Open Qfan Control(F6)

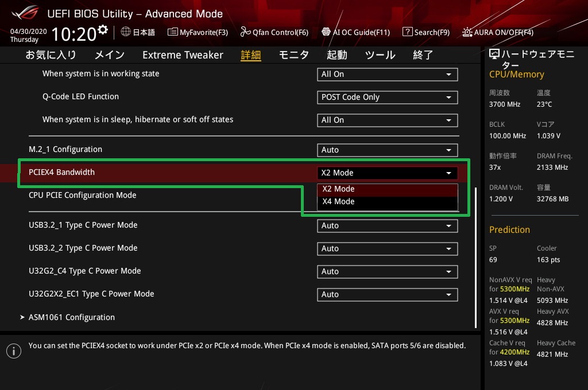tap(274, 32)
